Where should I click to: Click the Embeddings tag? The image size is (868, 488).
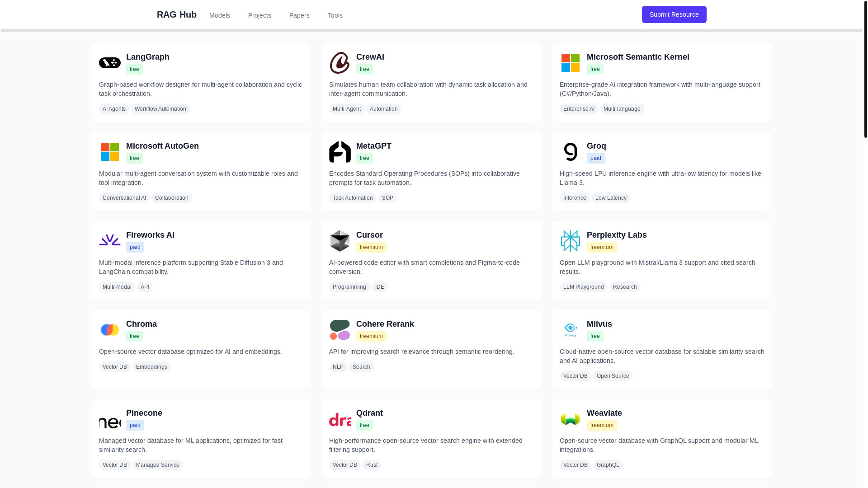click(x=151, y=367)
